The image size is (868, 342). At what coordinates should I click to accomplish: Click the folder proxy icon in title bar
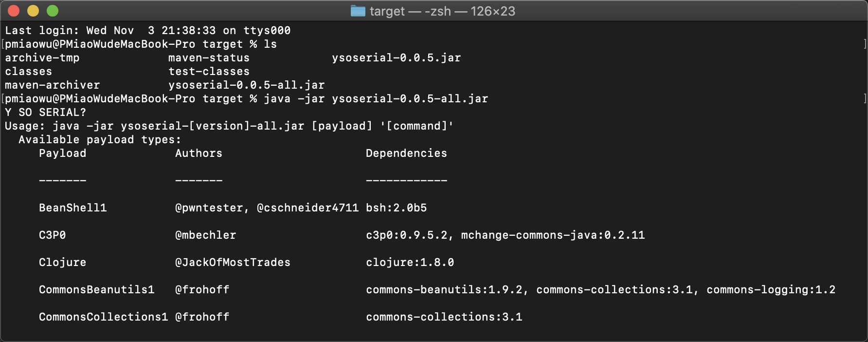358,11
